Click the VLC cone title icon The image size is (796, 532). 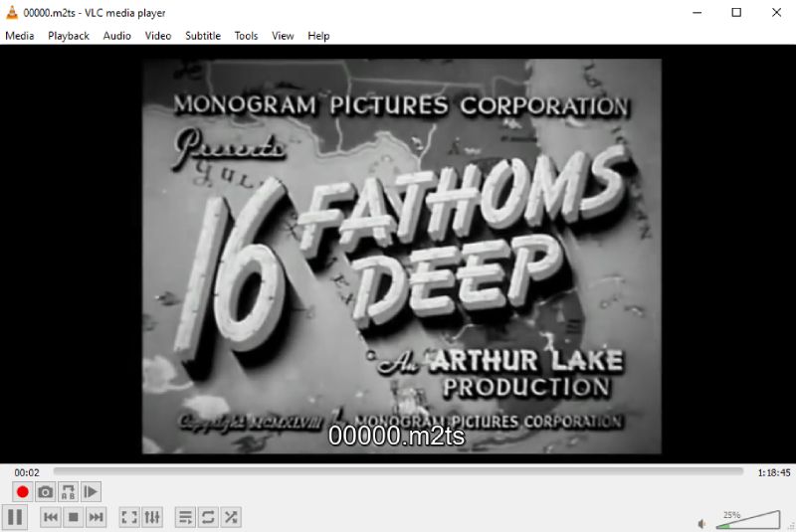[x=12, y=13]
